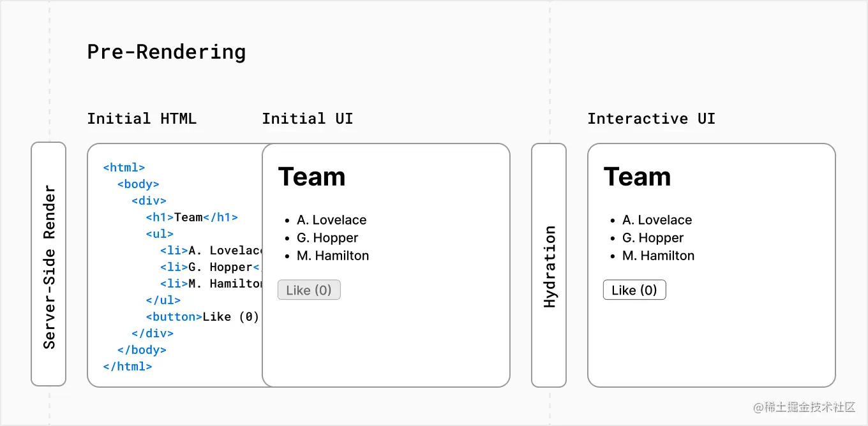Click M. Hamilton in the Initial UI list
Viewport: 868px width, 426px height.
tap(333, 256)
